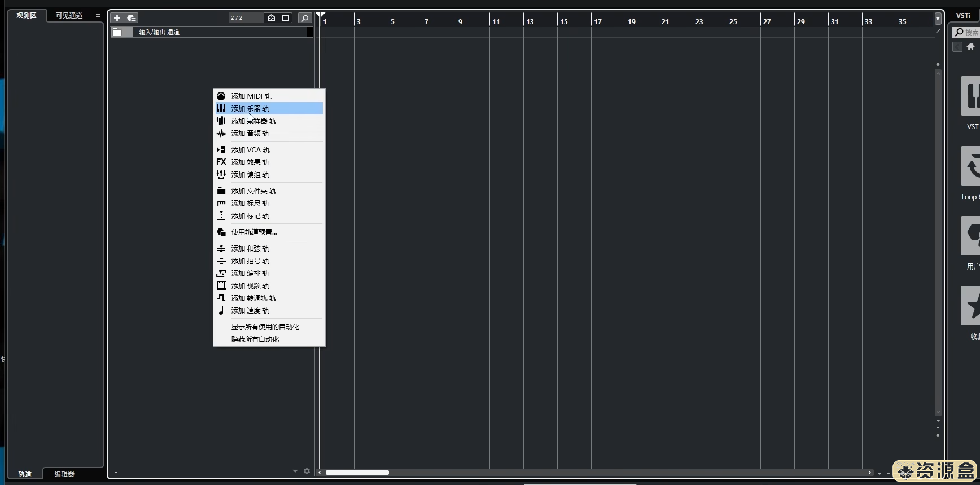This screenshot has width=980, height=485.
Task: Select 添加 乐器 轨 in the context menu
Action: click(269, 108)
